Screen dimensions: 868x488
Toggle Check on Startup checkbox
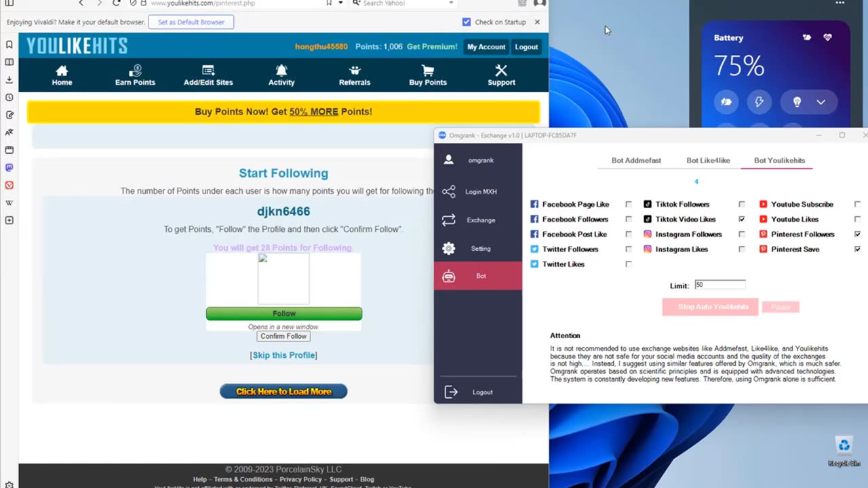click(467, 22)
